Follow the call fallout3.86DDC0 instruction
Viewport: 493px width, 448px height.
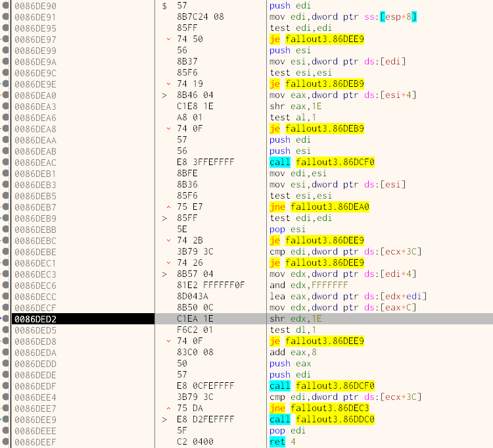(322, 419)
